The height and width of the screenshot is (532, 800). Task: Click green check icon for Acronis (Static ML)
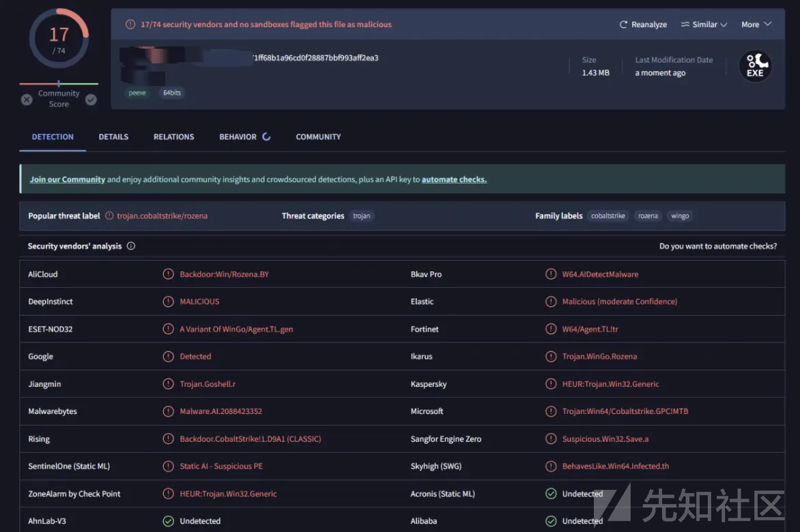(x=551, y=494)
